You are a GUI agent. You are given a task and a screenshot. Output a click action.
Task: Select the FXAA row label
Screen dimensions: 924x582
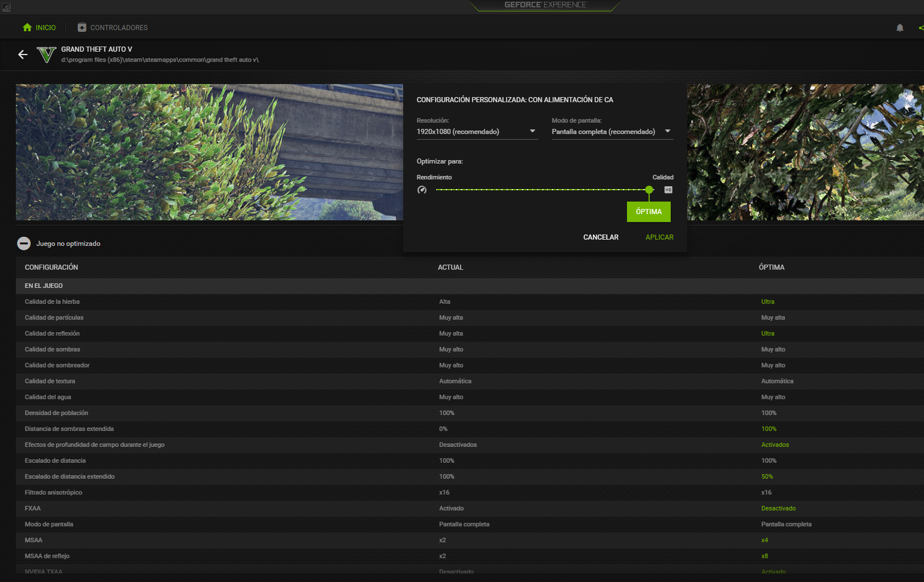point(32,508)
